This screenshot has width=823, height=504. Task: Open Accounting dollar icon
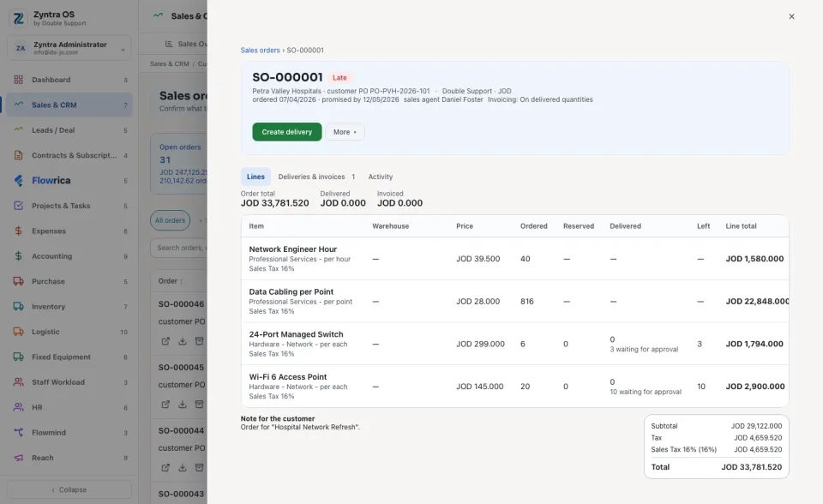click(x=18, y=255)
